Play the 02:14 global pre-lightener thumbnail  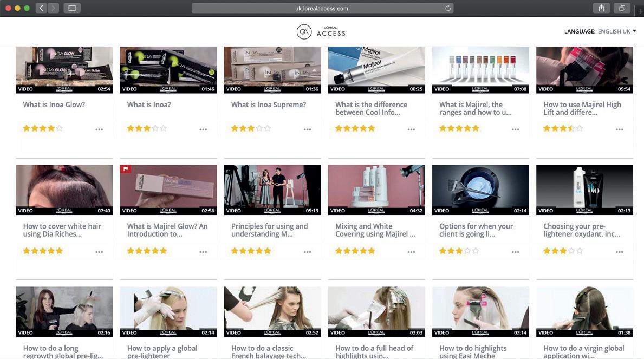click(168, 312)
